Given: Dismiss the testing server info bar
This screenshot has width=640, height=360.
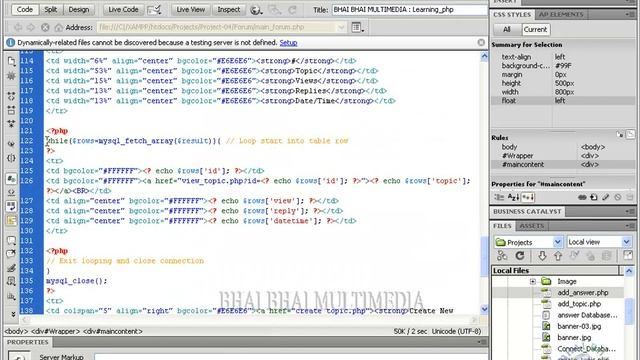Looking at the screenshot, I should pos(481,42).
